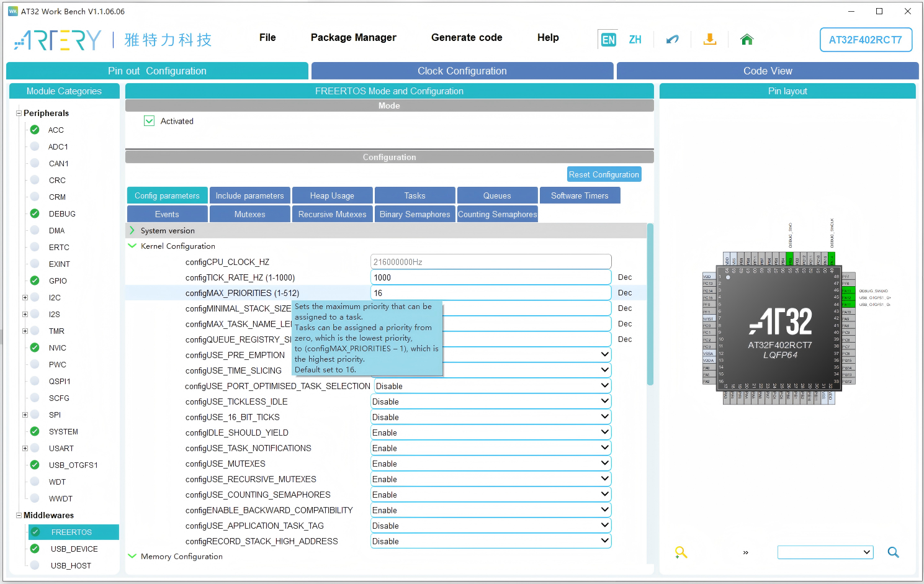The height and width of the screenshot is (584, 924).
Task: Click the configMAX_PRIORITIES value field
Action: point(491,293)
